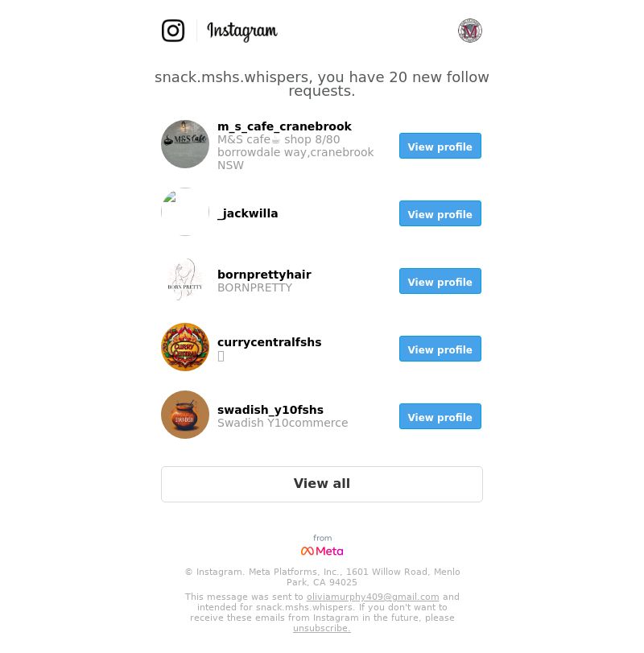Screen dimensions: 644x653
Task: Open the bornprettyhair profile picture
Action: coord(185,279)
